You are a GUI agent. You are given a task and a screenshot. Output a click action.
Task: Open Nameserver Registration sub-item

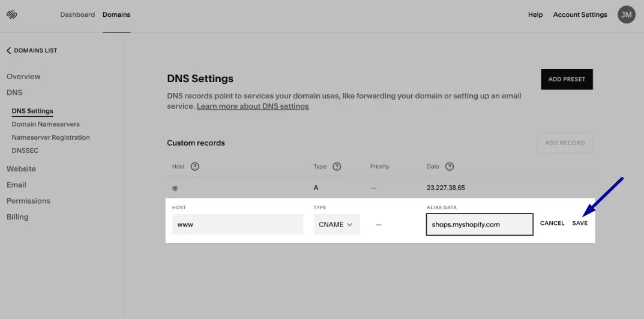coord(50,137)
